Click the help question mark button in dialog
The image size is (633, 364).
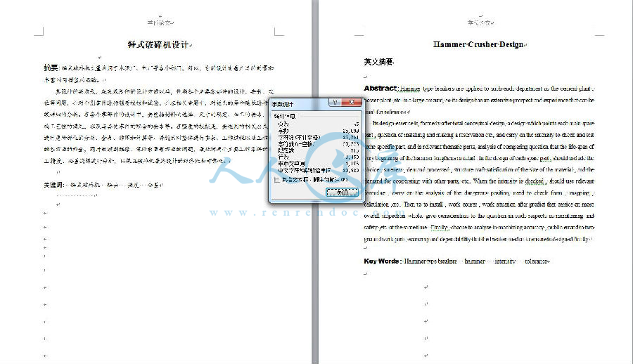coord(335,103)
